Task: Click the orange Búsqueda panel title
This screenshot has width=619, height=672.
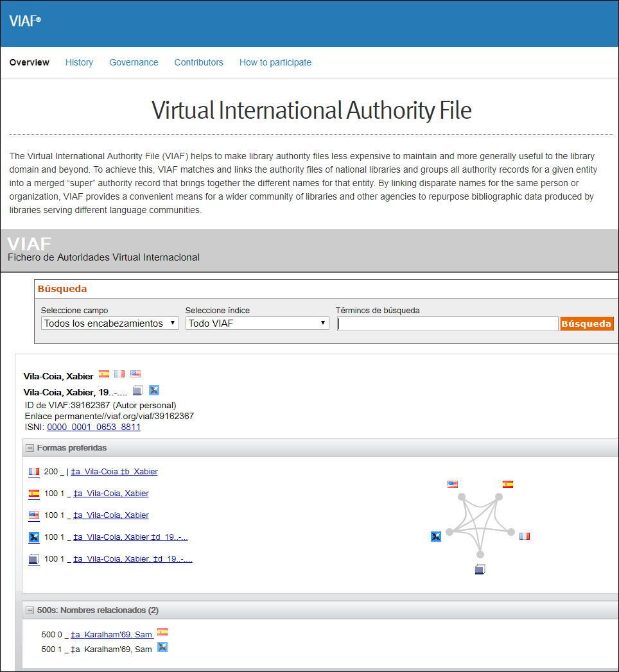Action: click(x=62, y=289)
